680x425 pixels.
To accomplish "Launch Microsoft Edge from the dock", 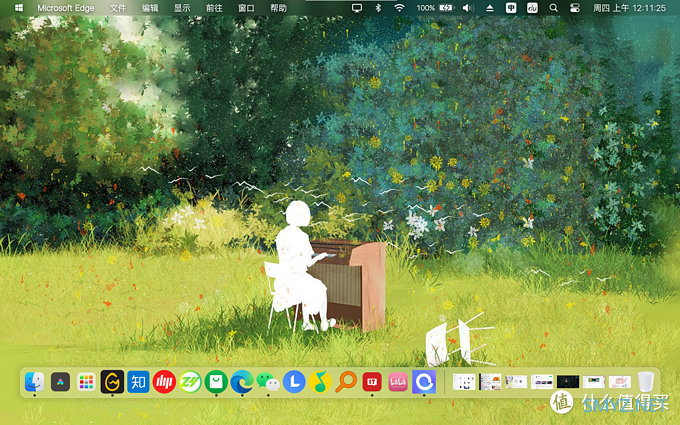I will (x=242, y=382).
